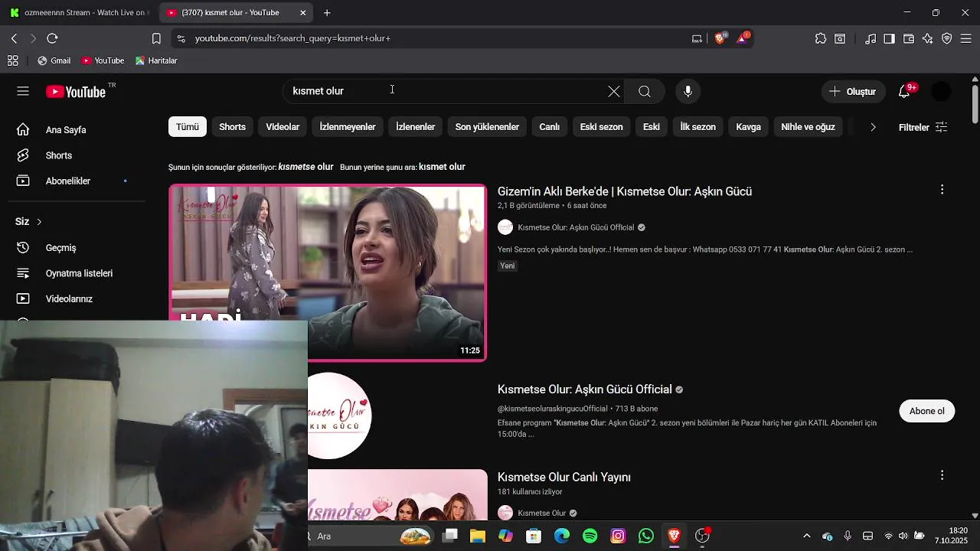The width and height of the screenshot is (980, 551).
Task: Open the YouTube bookmark in bookmarks bar
Action: click(103, 60)
